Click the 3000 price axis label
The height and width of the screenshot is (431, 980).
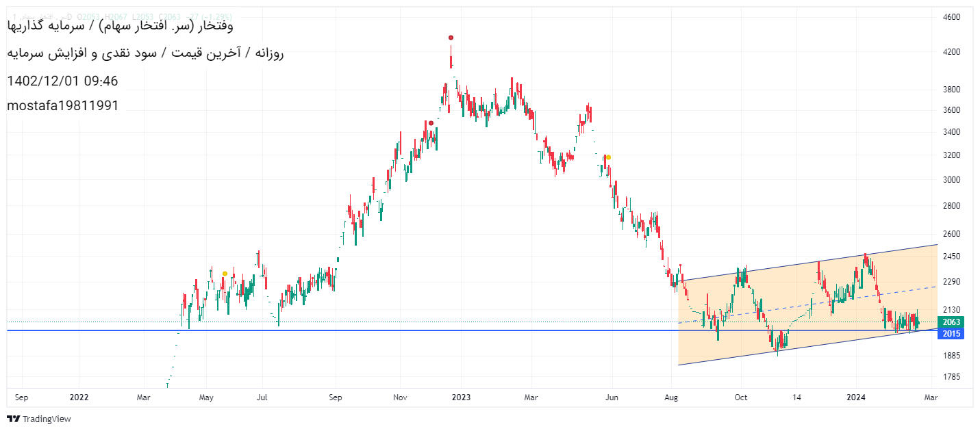coord(952,180)
